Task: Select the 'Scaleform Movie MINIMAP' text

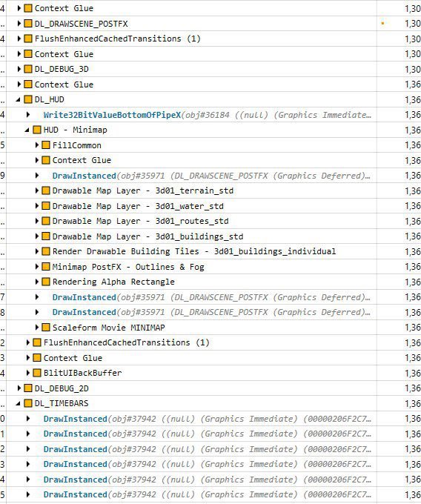Action: [109, 328]
